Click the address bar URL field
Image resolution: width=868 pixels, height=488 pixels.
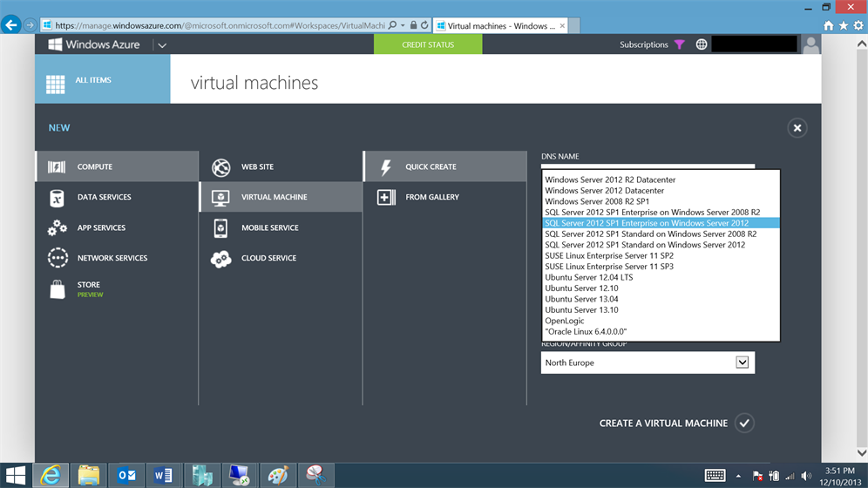[x=220, y=25]
